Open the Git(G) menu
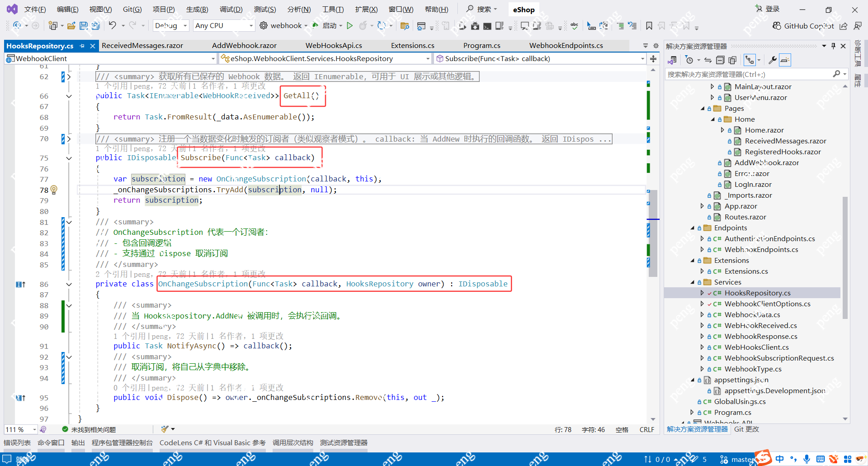 [132, 10]
